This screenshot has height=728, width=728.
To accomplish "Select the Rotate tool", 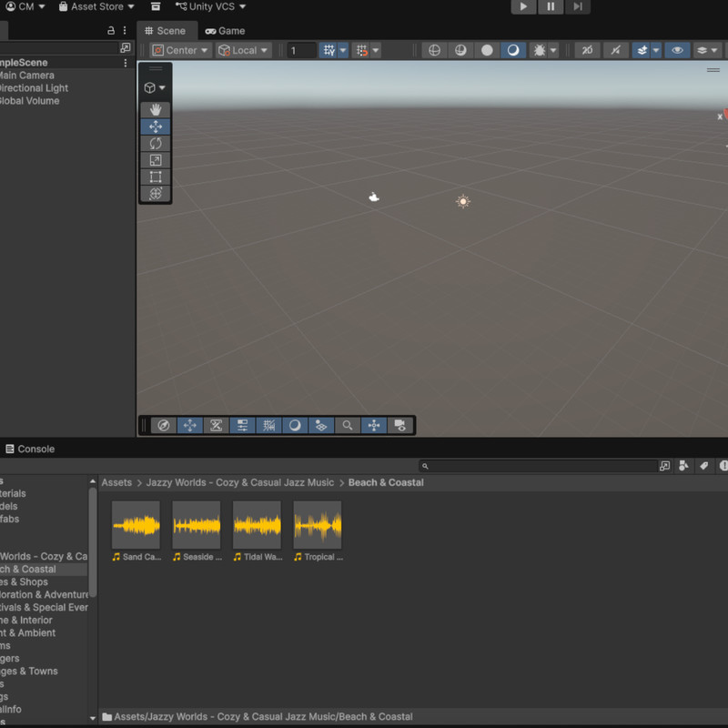I will (x=155, y=144).
